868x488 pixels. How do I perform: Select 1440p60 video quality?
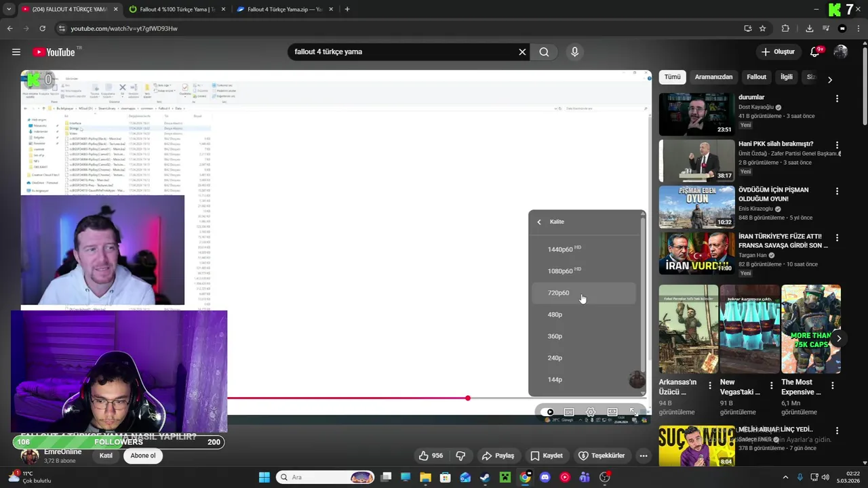[x=585, y=249]
